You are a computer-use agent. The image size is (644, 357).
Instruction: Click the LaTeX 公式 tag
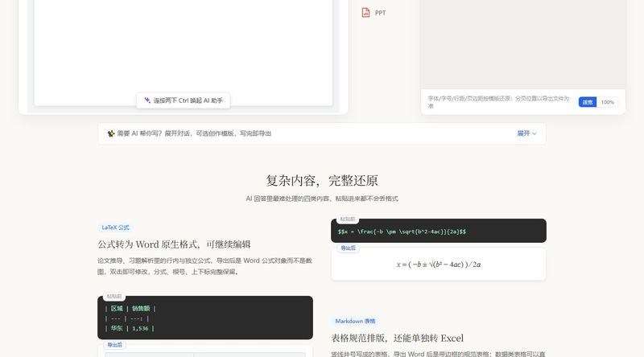click(115, 228)
